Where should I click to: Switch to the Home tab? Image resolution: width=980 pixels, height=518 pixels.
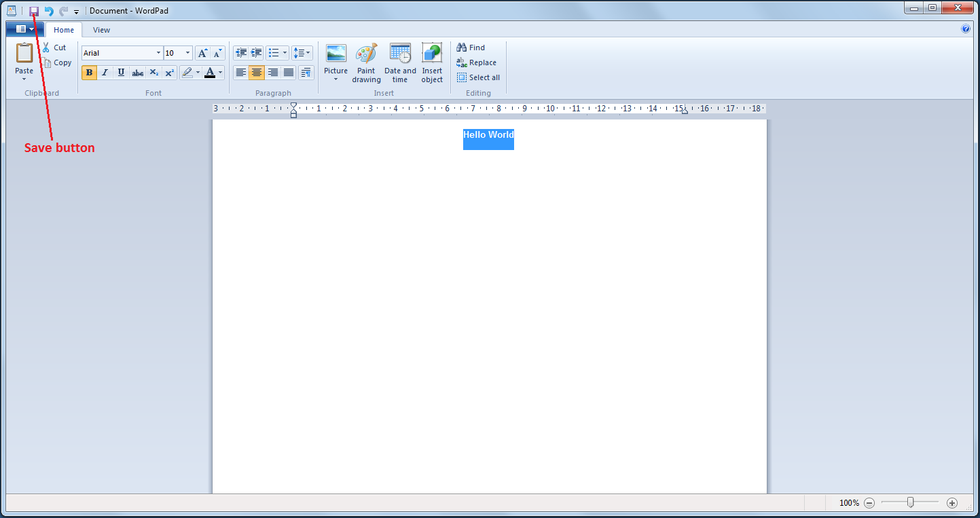pyautogui.click(x=64, y=30)
